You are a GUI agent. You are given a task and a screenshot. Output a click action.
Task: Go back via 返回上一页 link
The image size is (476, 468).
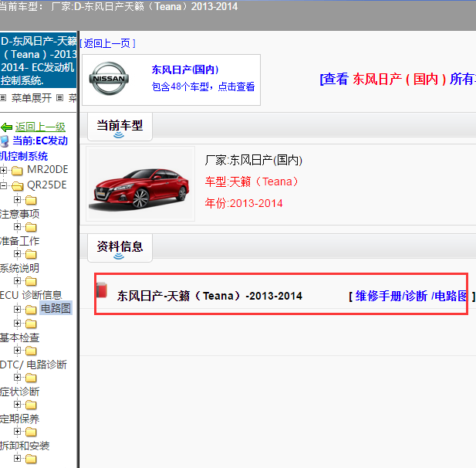pos(107,43)
